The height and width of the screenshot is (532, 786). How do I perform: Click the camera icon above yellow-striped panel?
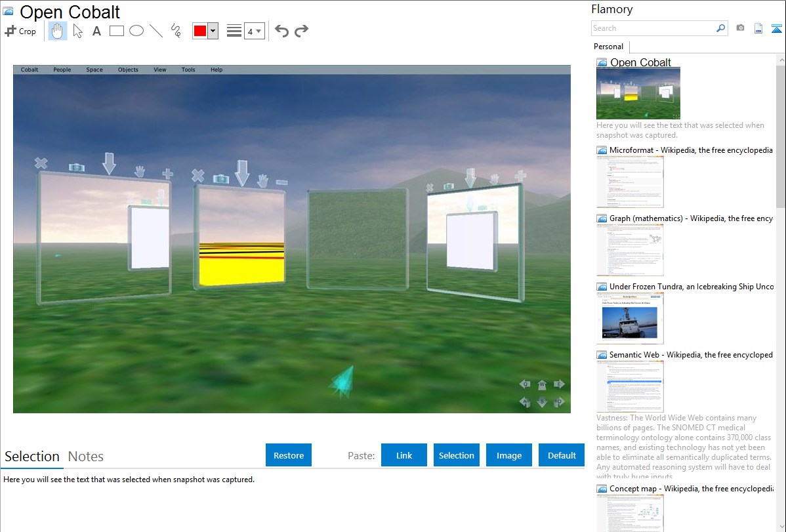point(220,178)
